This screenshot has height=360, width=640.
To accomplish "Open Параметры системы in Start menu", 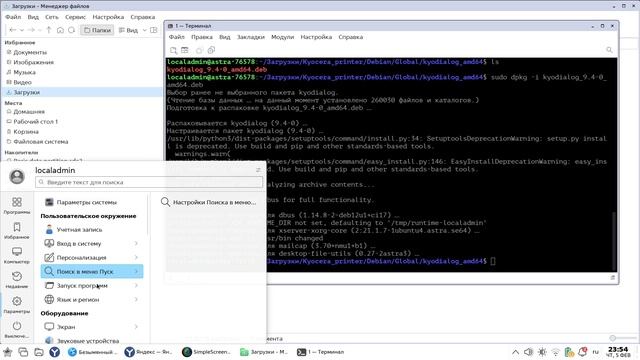I will pos(87,202).
